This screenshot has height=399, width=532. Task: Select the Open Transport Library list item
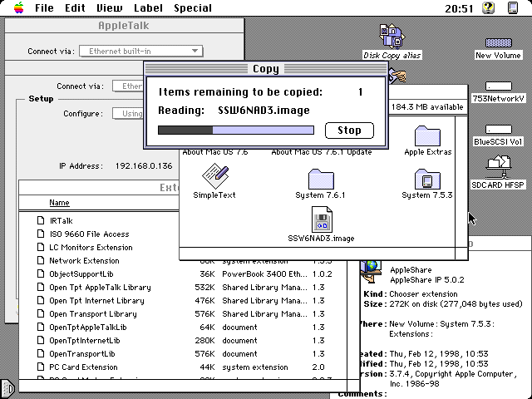tap(92, 314)
